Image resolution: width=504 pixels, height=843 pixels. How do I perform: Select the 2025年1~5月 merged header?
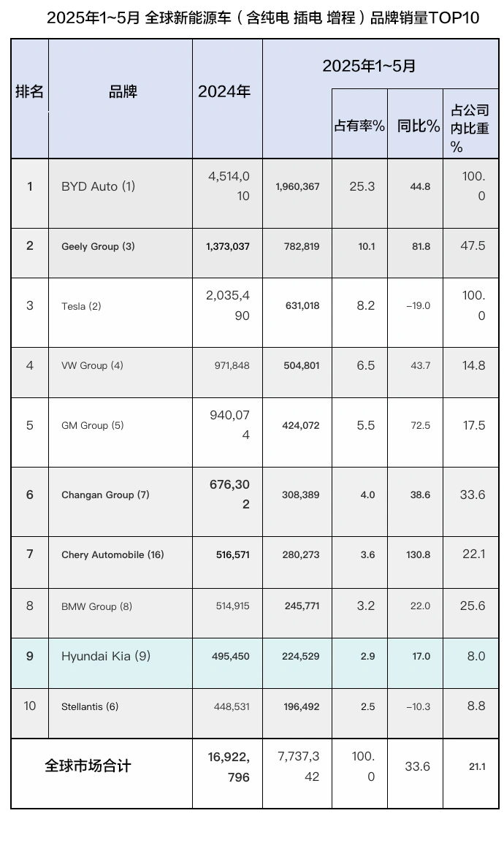(381, 64)
